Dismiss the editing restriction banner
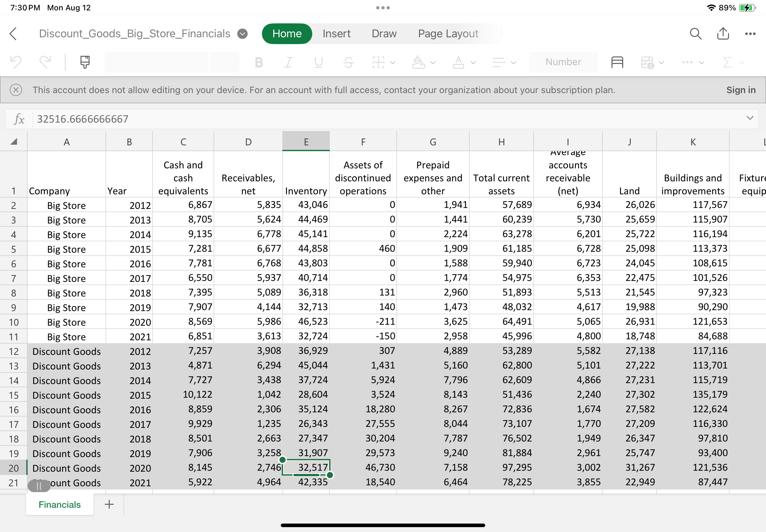This screenshot has width=766, height=532. [x=16, y=90]
